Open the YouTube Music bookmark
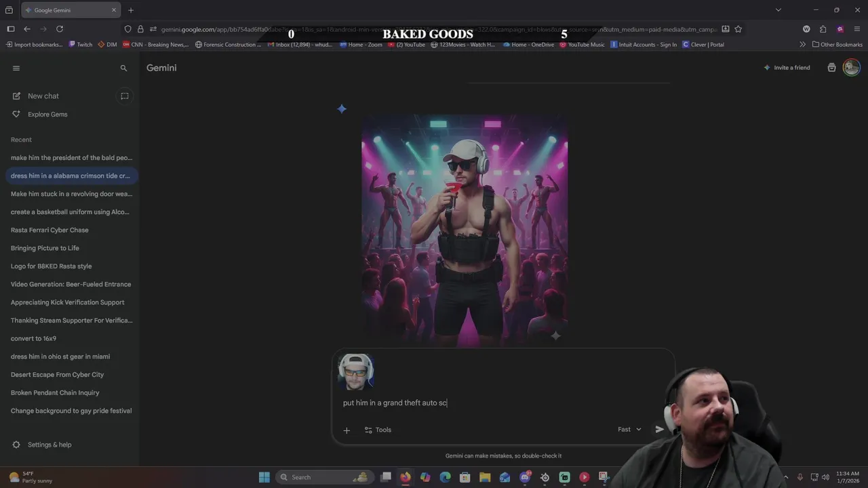The height and width of the screenshot is (488, 868). coord(582,45)
